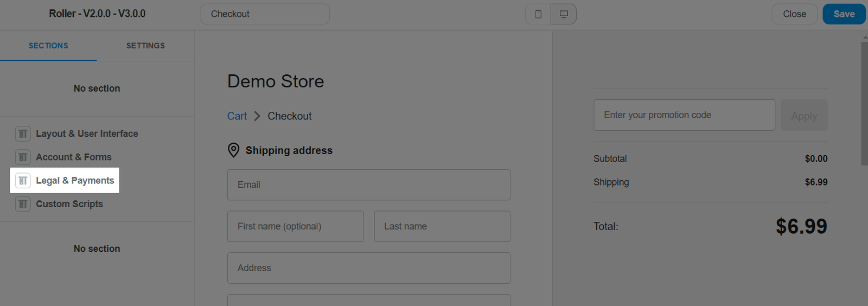Screen dimensions: 868x306
Task: Click the Save button
Action: 844,14
